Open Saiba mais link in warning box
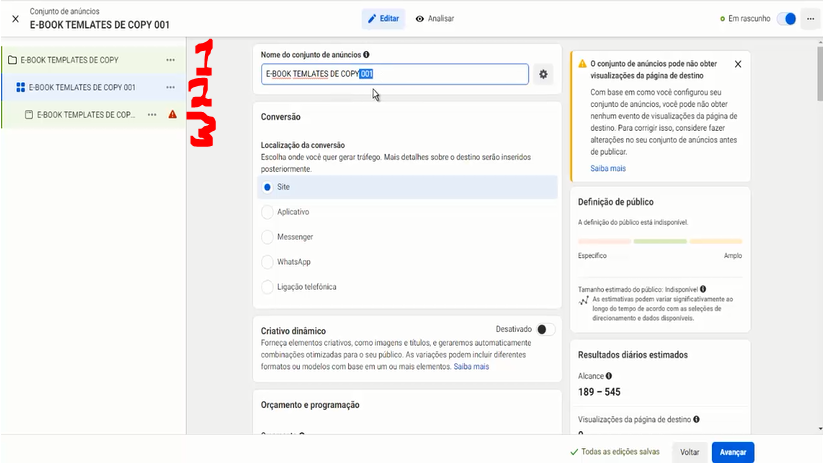Screen dimensions: 823x463 (596, 168)
